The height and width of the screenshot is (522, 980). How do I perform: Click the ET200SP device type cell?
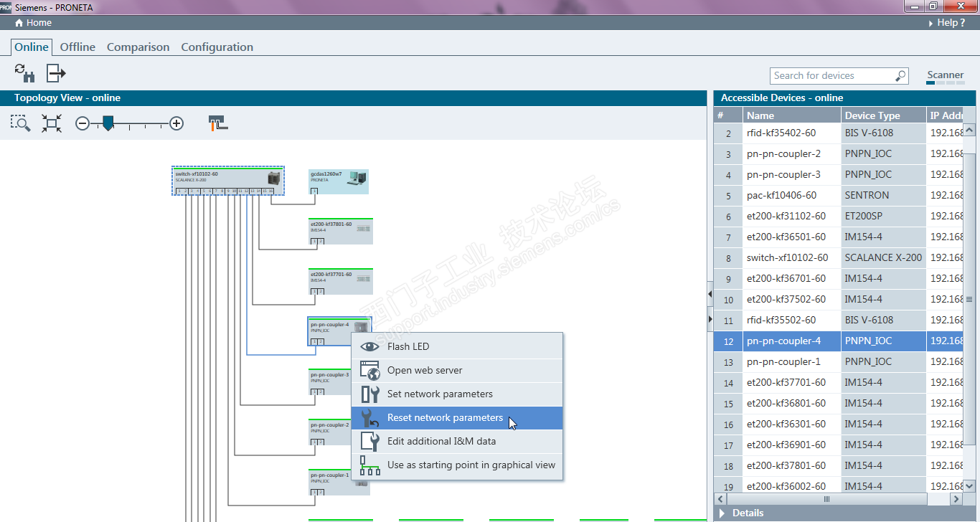(x=883, y=217)
